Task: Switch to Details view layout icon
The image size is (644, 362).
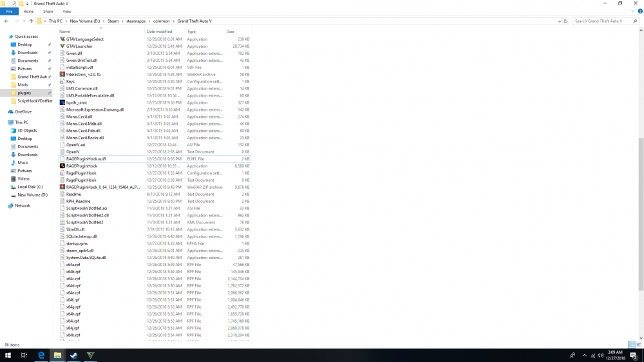Action: [x=632, y=345]
